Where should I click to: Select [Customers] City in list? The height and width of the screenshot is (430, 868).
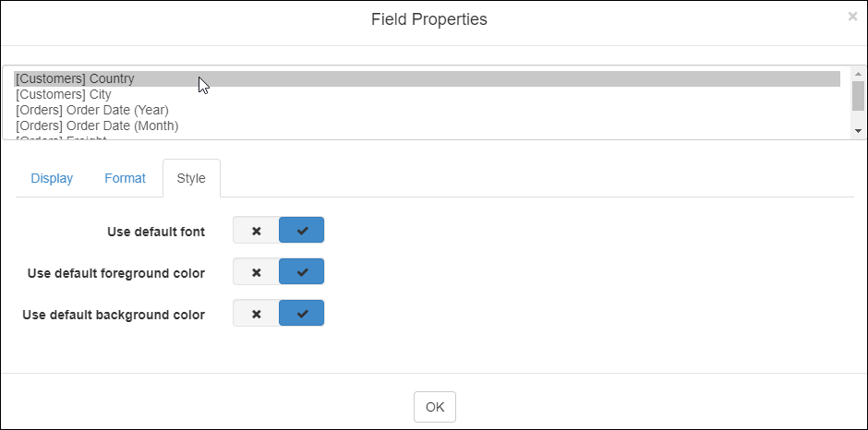(x=64, y=94)
